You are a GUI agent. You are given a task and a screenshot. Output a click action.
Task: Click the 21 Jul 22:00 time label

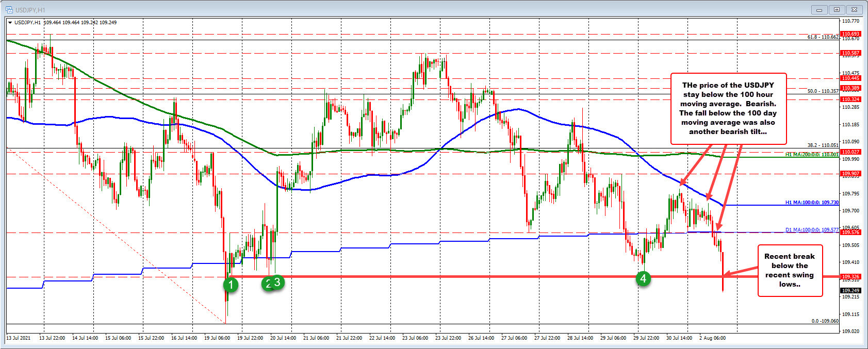[x=349, y=338]
